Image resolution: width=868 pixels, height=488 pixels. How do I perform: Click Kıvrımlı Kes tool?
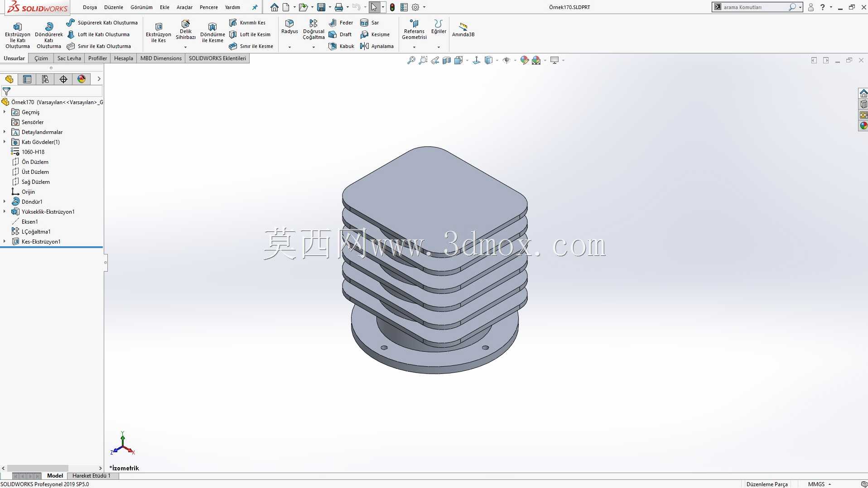247,23
